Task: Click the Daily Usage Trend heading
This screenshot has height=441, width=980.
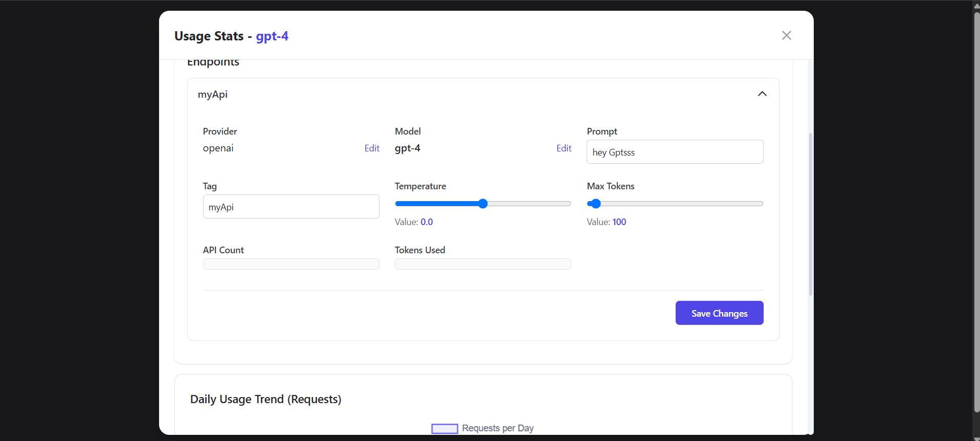Action: [265, 399]
